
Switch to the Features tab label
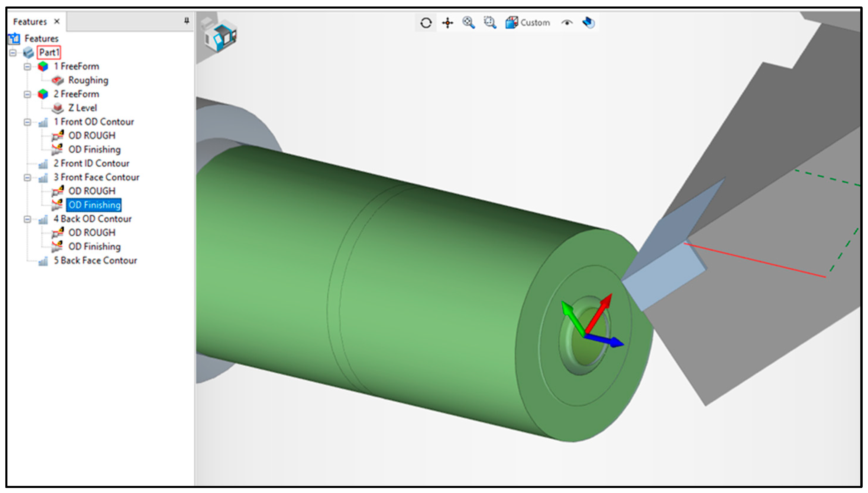point(30,22)
